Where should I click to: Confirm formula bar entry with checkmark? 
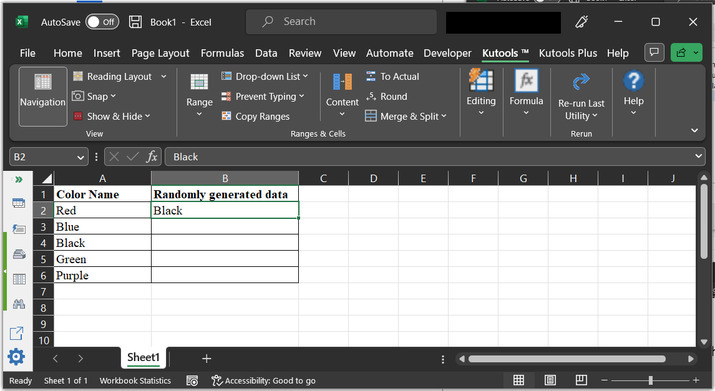(x=133, y=156)
